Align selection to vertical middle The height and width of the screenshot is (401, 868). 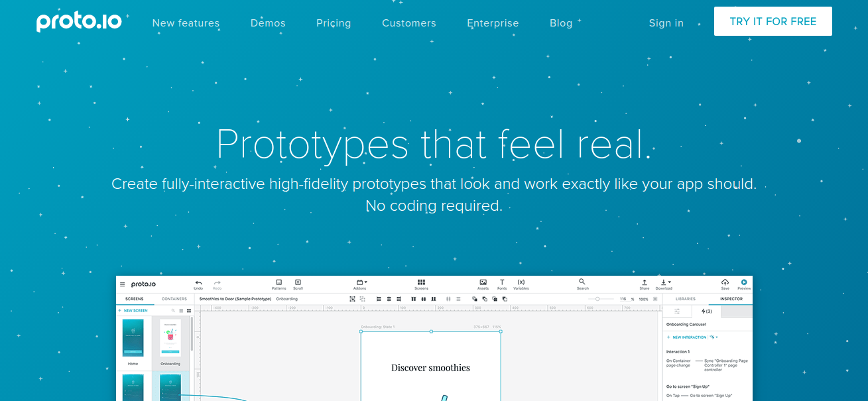424,299
